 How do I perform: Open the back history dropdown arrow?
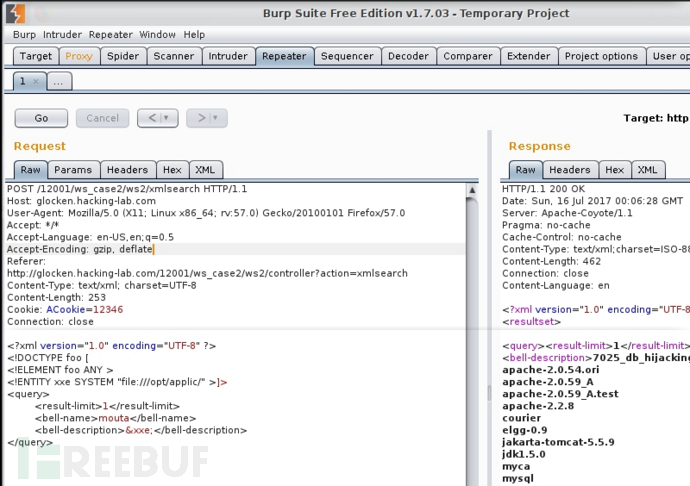[167, 118]
